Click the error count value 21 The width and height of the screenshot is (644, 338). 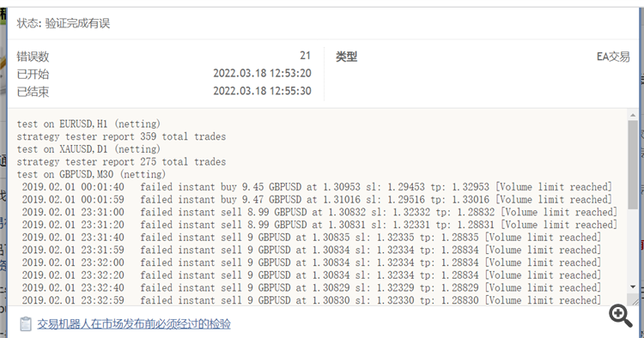[x=305, y=56]
